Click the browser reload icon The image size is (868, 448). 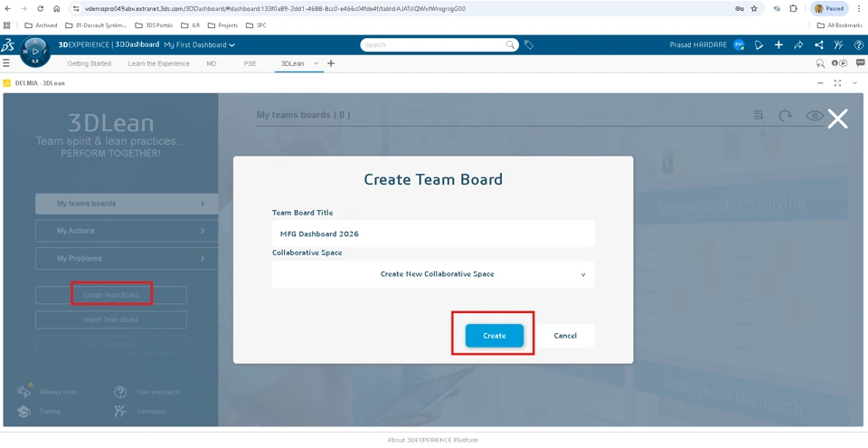pyautogui.click(x=41, y=9)
